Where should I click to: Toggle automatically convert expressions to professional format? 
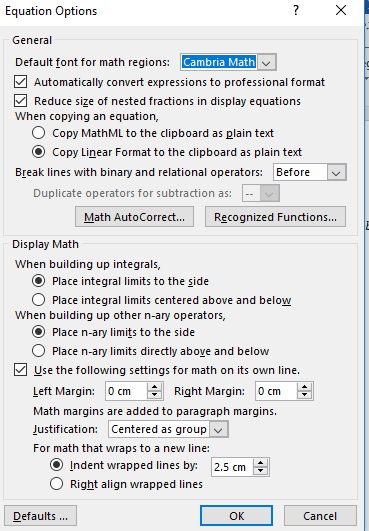click(x=21, y=82)
